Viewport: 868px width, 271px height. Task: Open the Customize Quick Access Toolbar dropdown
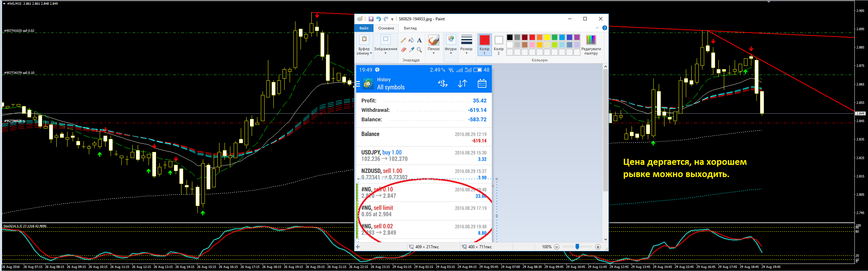click(x=392, y=19)
